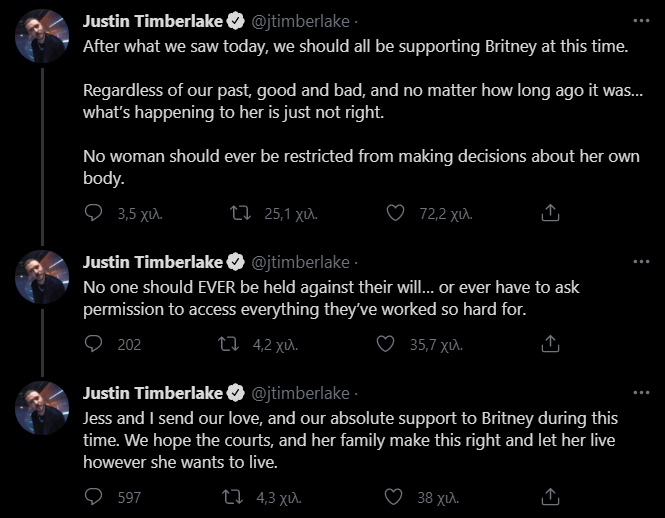Screen dimensions: 665x518
Task: Open more options for the first tweet
Action: 641,21
